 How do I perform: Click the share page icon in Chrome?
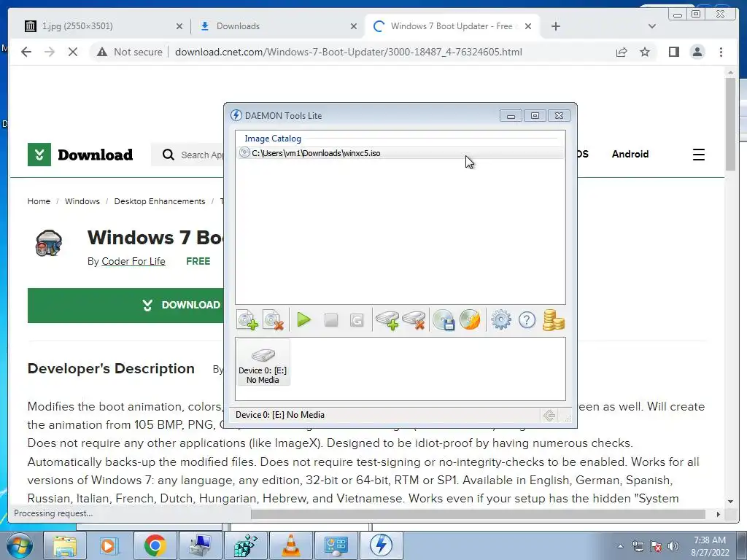[x=622, y=52]
